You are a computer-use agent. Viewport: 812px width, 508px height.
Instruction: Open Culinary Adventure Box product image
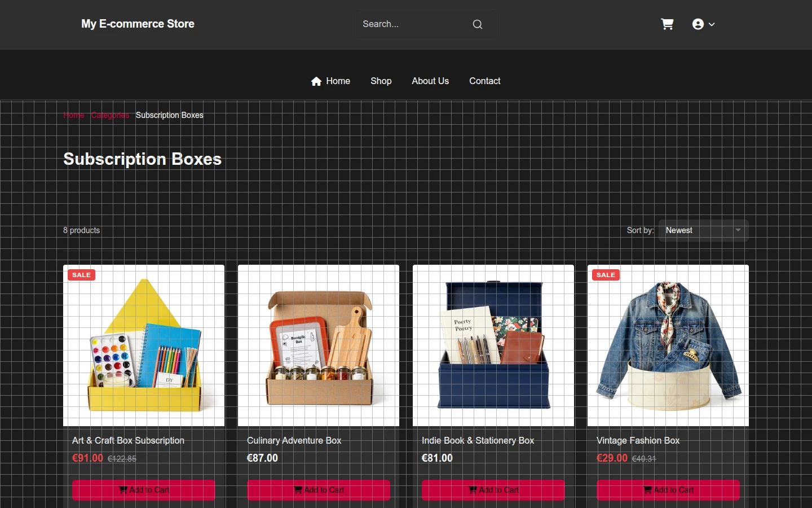[319, 345]
